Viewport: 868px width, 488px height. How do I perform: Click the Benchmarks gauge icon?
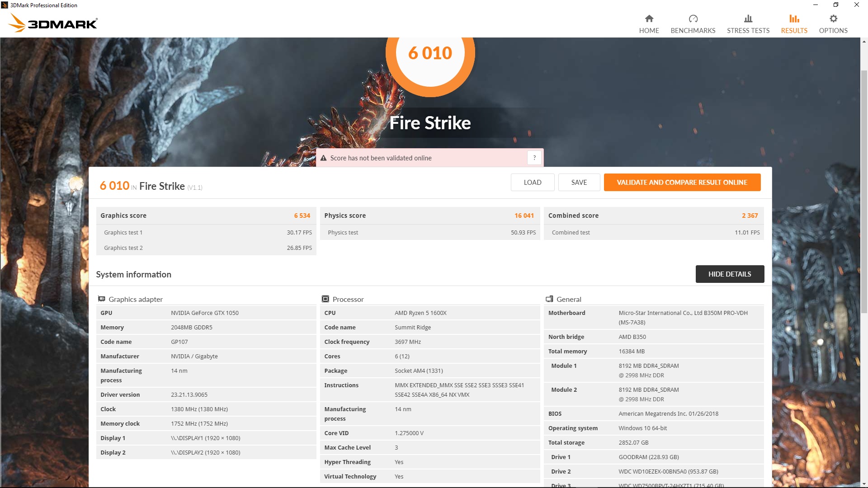pos(693,19)
